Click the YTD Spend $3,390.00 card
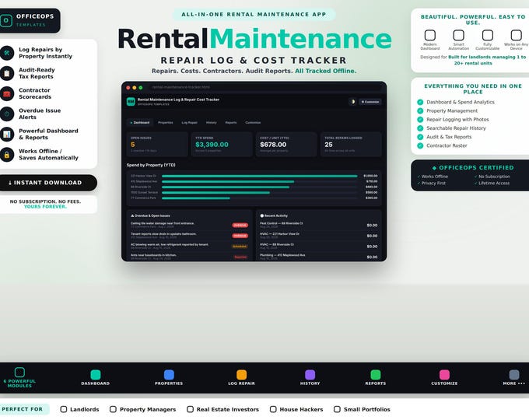The height and width of the screenshot is (420, 529). [222, 145]
